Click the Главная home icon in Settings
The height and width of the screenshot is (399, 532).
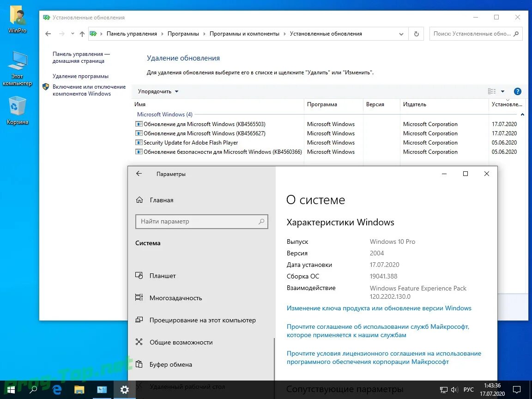click(x=139, y=199)
